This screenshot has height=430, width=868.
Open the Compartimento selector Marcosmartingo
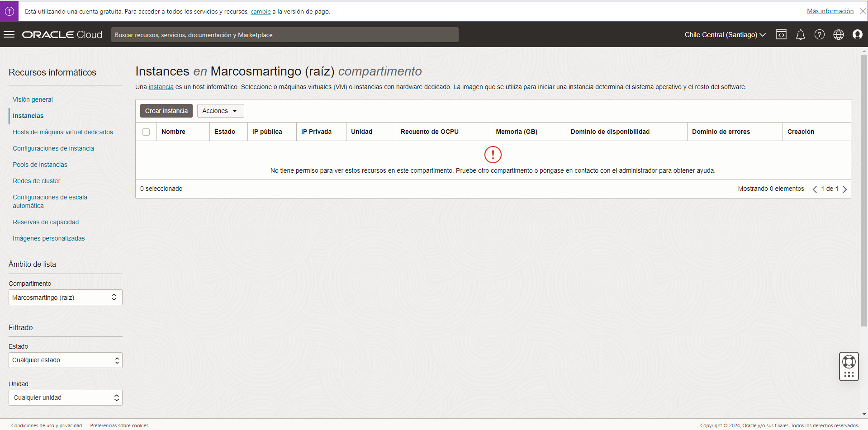(65, 297)
